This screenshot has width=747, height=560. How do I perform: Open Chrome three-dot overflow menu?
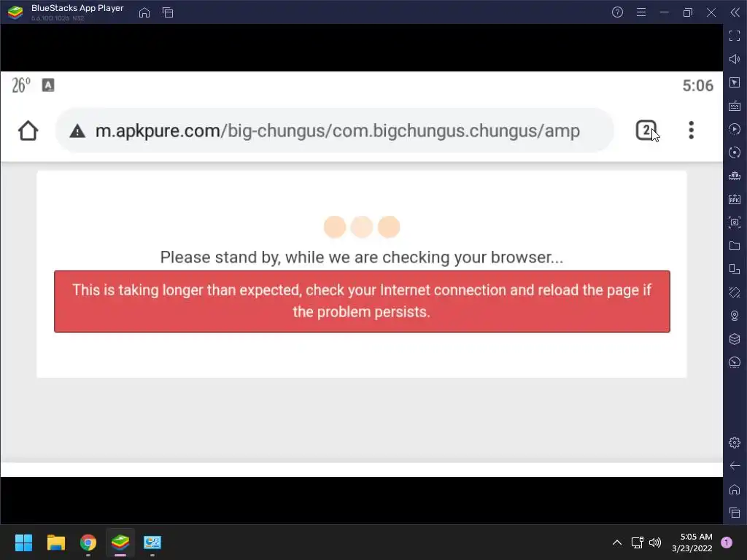coord(692,131)
